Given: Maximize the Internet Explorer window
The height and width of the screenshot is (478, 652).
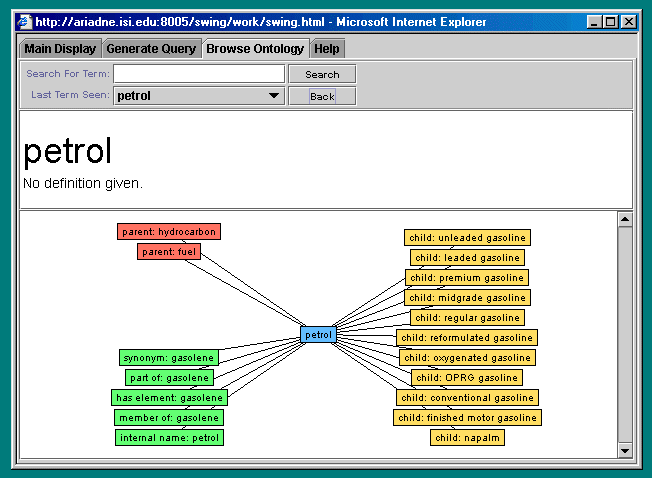Looking at the screenshot, I should pyautogui.click(x=610, y=21).
